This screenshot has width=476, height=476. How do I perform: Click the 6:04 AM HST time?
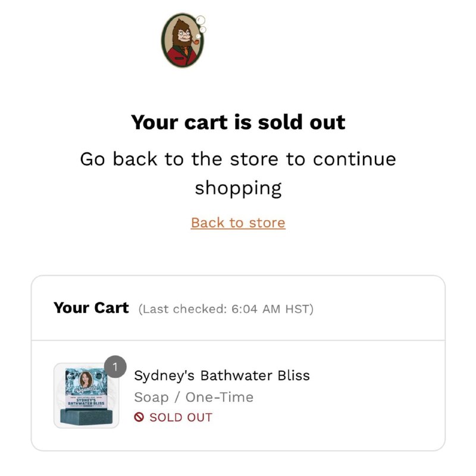[x=270, y=309]
